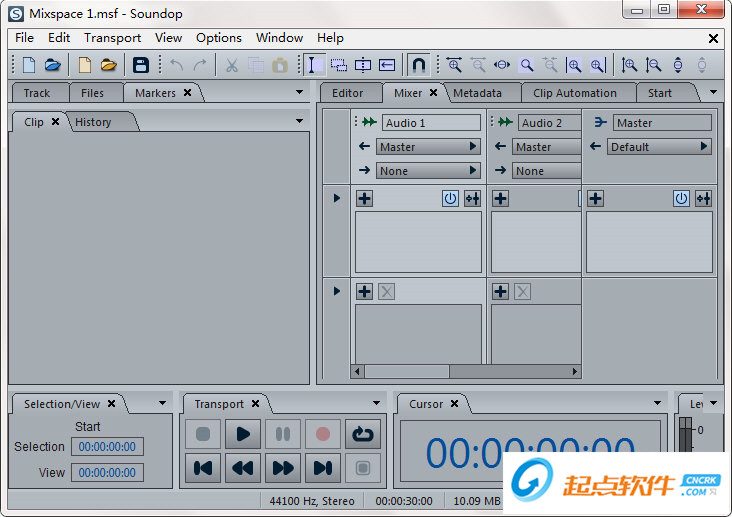Click the Save file toolbar icon
The image size is (732, 517).
click(x=141, y=65)
